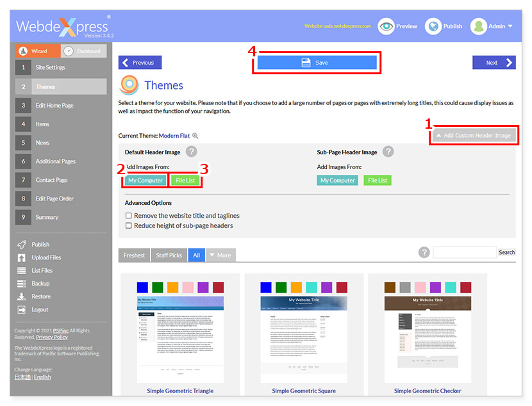This screenshot has width=532, height=406.
Task: Go to the Summary step
Action: pyautogui.click(x=61, y=217)
